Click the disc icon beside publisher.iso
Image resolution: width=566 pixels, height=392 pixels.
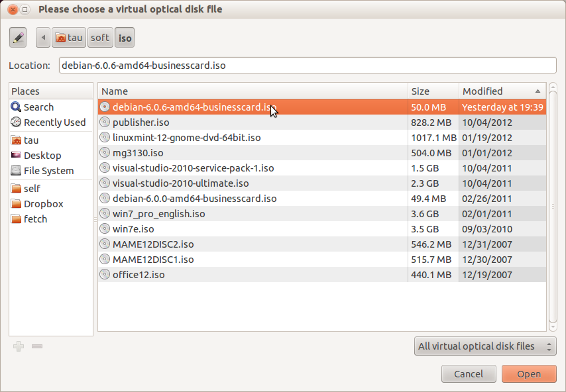[x=105, y=122]
